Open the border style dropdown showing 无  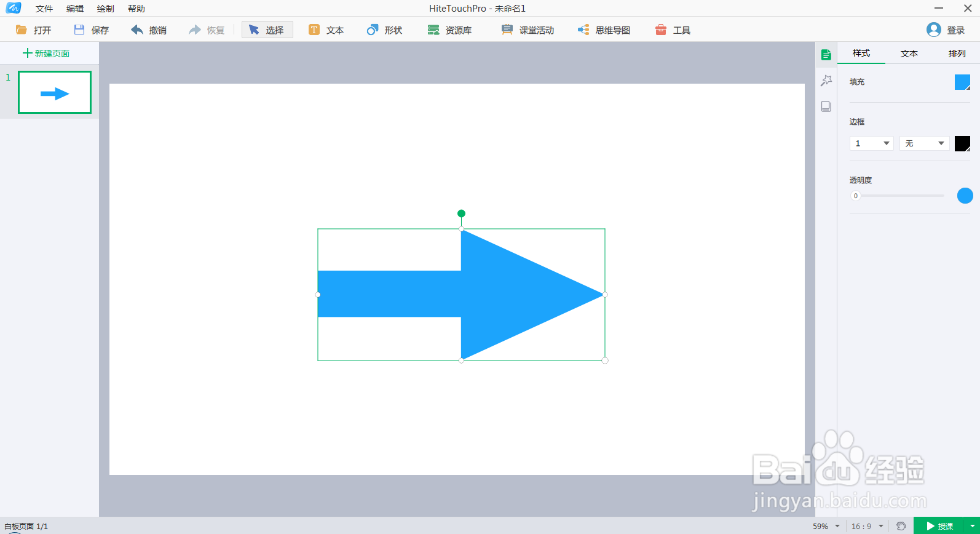pos(925,143)
